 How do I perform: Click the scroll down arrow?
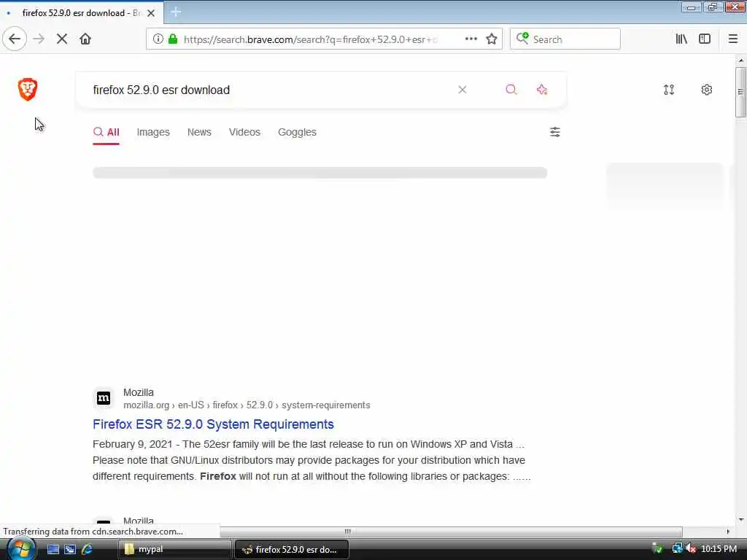(x=740, y=519)
